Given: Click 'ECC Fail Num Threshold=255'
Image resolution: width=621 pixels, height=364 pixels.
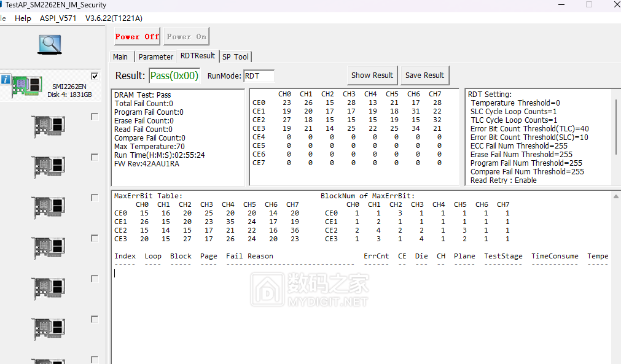Looking at the screenshot, I should [519, 146].
